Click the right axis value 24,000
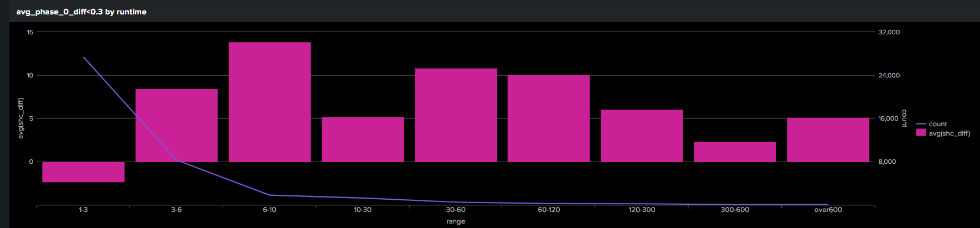This screenshot has width=980, height=228. click(x=889, y=75)
